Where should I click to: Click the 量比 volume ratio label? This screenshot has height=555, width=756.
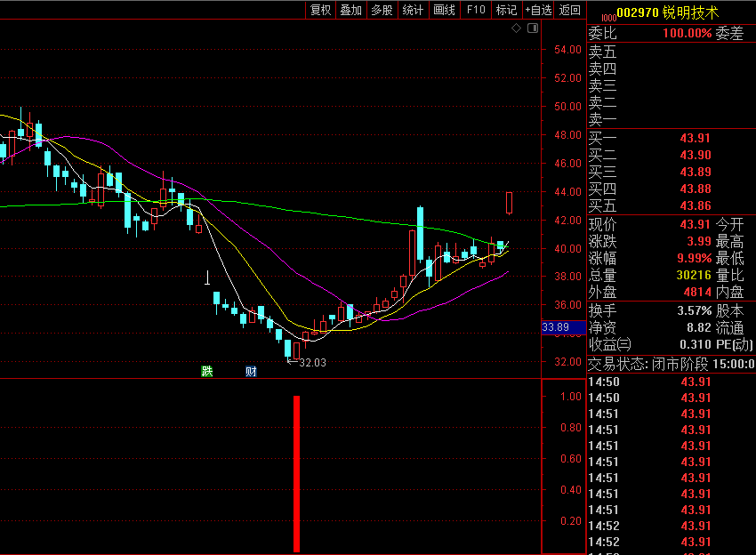(729, 275)
